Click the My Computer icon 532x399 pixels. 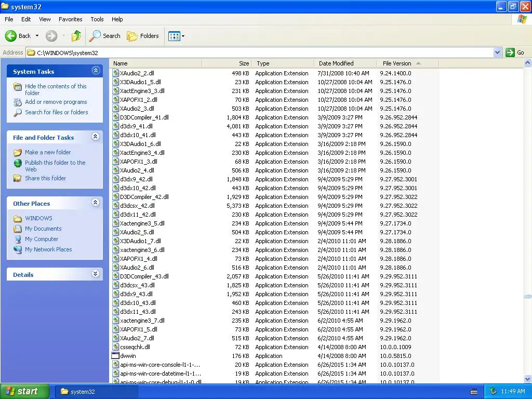(x=18, y=239)
